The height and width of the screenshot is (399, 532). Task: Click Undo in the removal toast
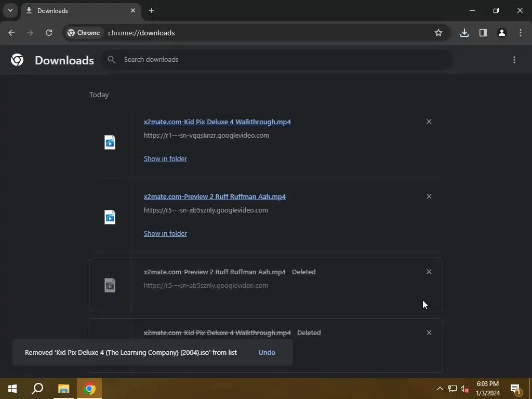click(267, 353)
